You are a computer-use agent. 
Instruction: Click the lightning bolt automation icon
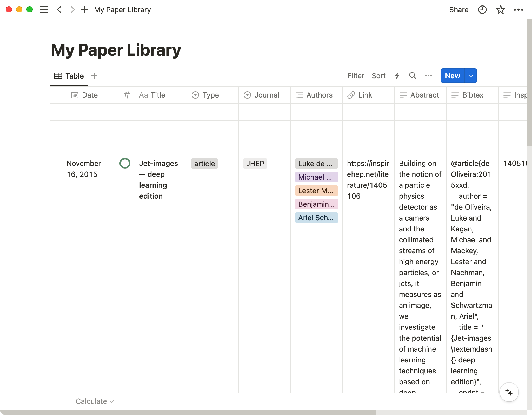(397, 76)
